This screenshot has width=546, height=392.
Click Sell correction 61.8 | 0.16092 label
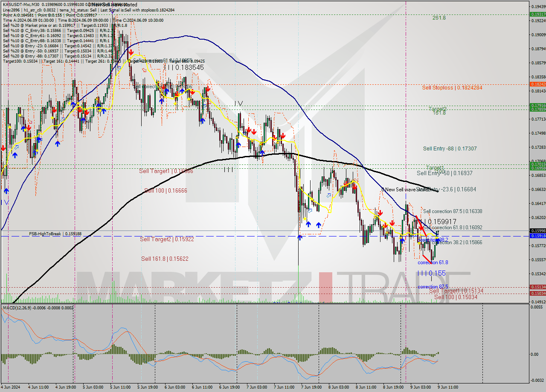click(453, 228)
